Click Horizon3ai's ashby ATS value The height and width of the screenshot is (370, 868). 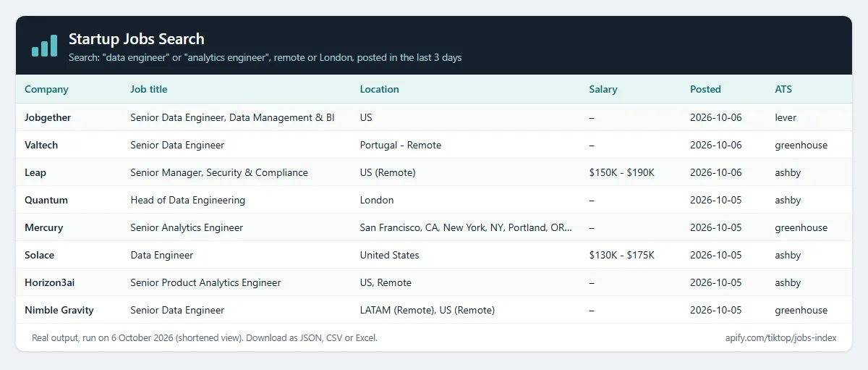pyautogui.click(x=788, y=282)
